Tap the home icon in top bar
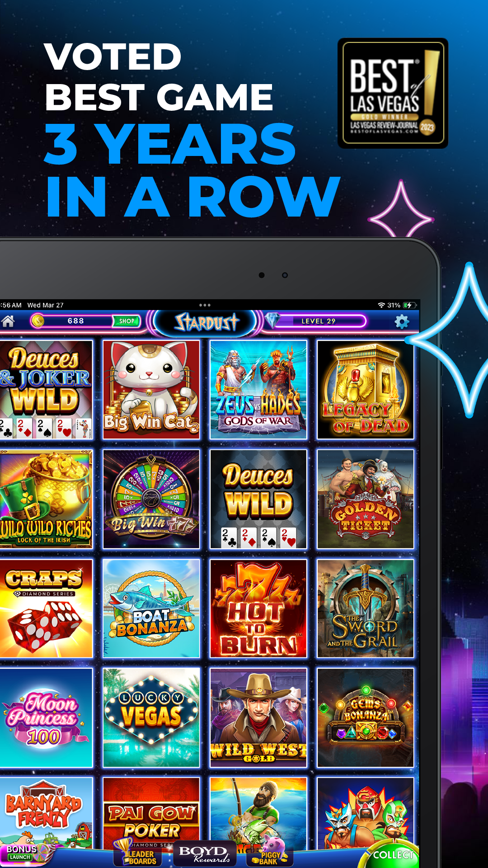This screenshot has height=868, width=488. point(8,321)
